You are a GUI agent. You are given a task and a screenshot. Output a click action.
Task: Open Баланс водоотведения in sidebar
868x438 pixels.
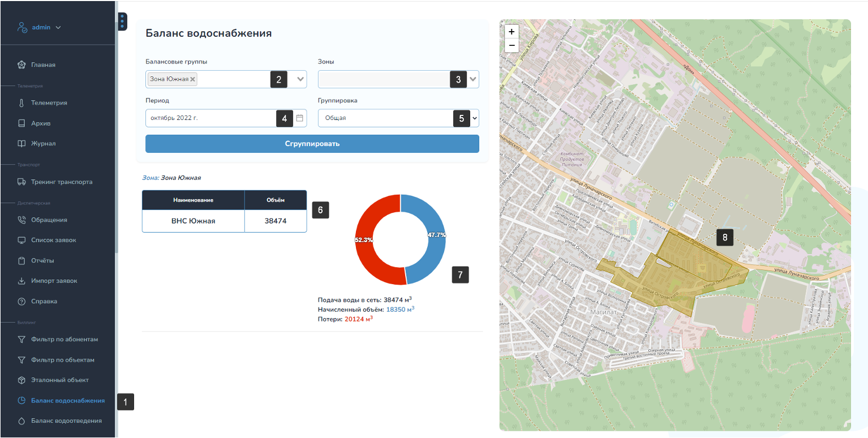[66, 421]
